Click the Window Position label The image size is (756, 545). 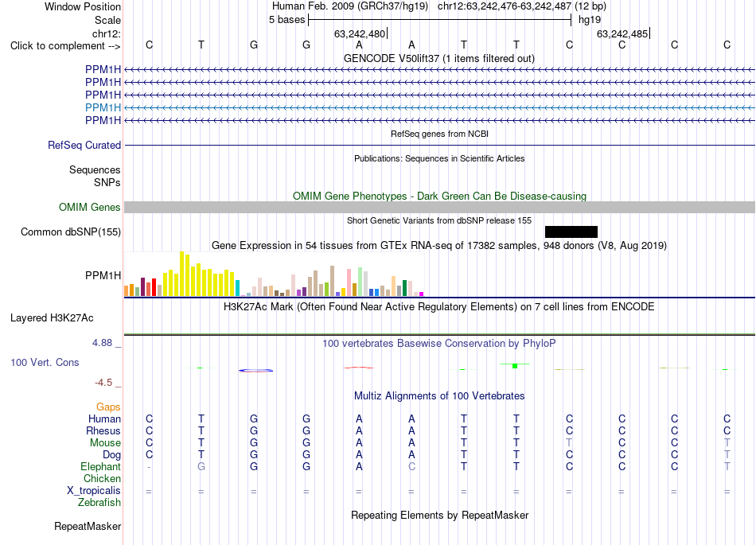[x=83, y=6]
